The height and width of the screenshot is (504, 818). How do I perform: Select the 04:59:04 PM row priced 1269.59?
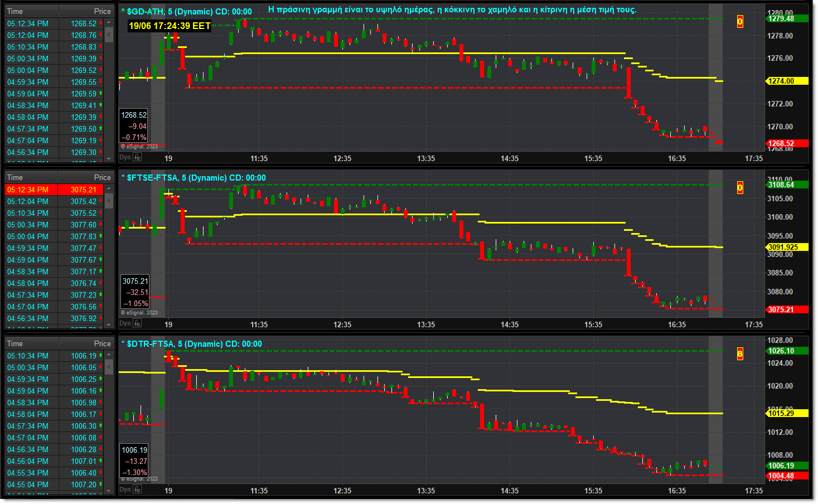[55, 94]
